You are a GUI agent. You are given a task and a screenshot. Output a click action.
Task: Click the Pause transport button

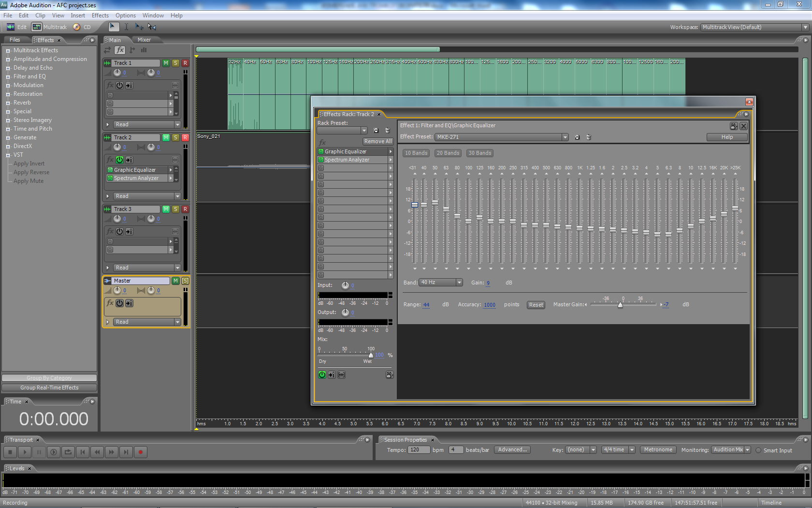coord(39,452)
